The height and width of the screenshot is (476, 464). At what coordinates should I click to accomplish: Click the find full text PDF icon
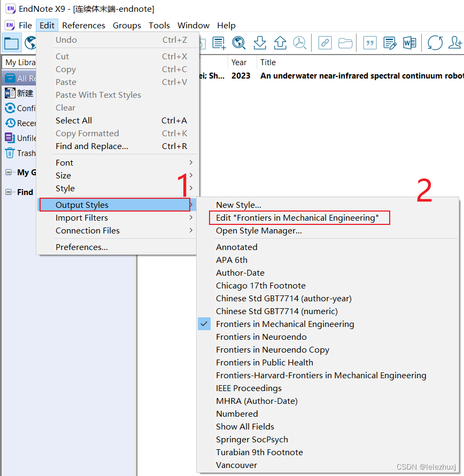[300, 43]
